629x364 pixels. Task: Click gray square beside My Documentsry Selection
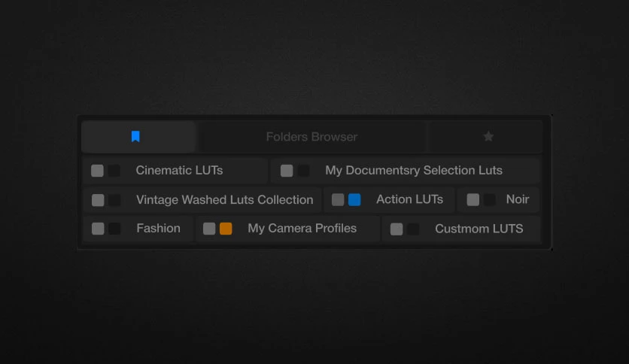click(287, 171)
